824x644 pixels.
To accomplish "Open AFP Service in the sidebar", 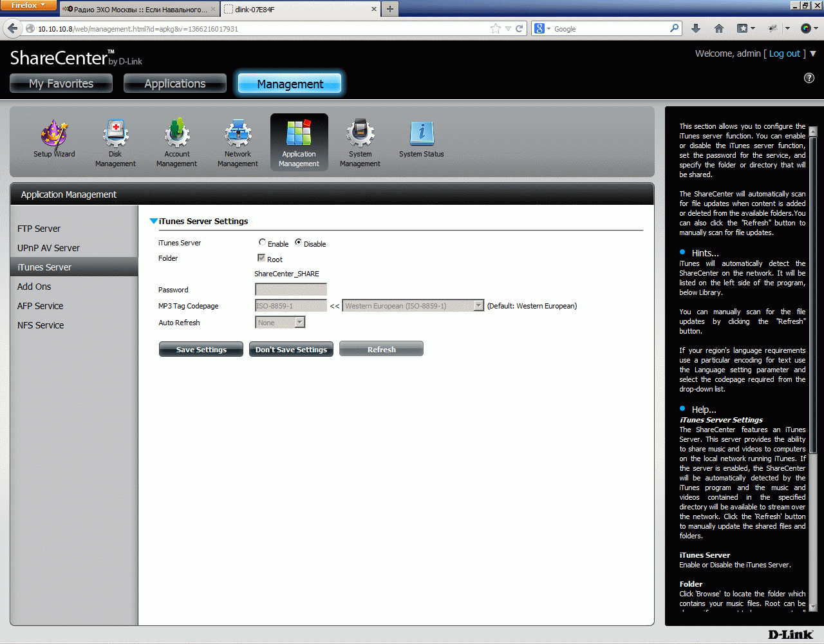I will [x=40, y=306].
